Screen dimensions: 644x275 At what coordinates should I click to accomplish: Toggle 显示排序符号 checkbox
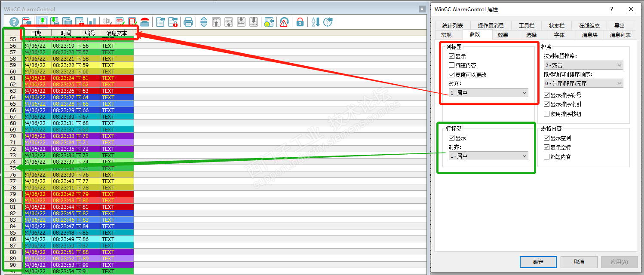click(546, 95)
